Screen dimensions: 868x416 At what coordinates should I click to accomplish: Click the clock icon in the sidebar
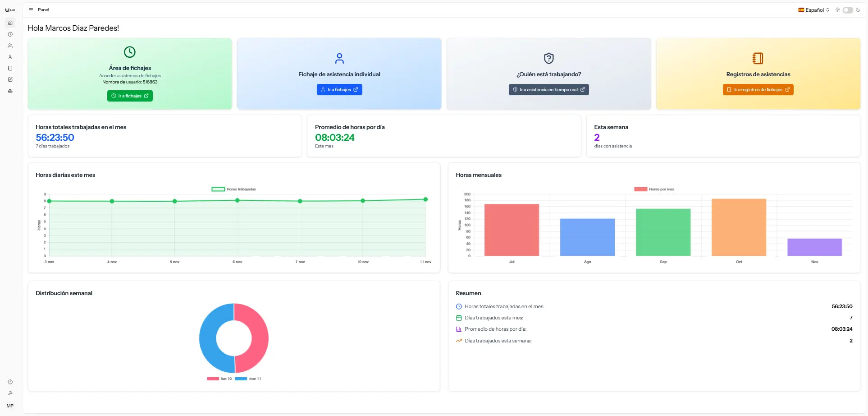point(10,34)
